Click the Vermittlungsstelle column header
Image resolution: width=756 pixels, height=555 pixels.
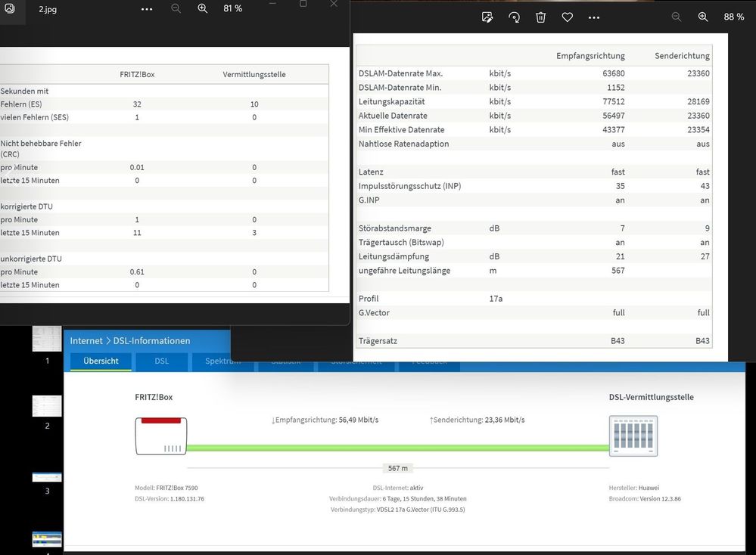click(x=254, y=74)
